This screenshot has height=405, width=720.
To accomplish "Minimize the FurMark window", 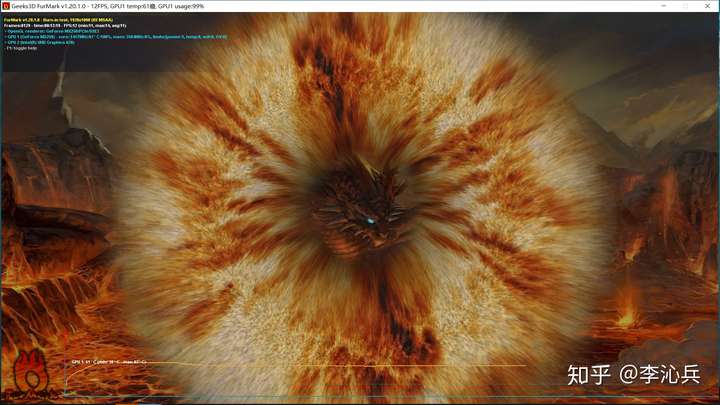I will 664,6.
